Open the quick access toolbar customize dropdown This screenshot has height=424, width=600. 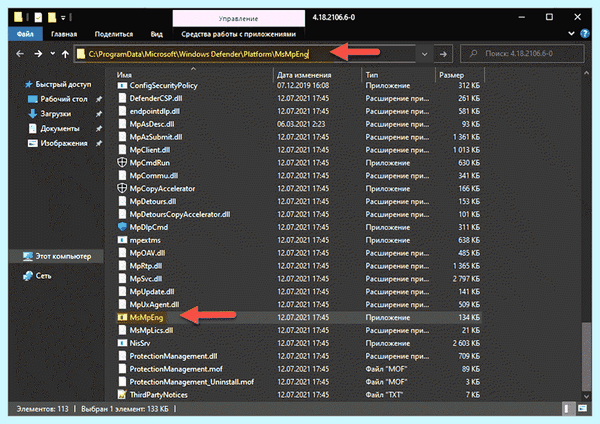(x=63, y=18)
